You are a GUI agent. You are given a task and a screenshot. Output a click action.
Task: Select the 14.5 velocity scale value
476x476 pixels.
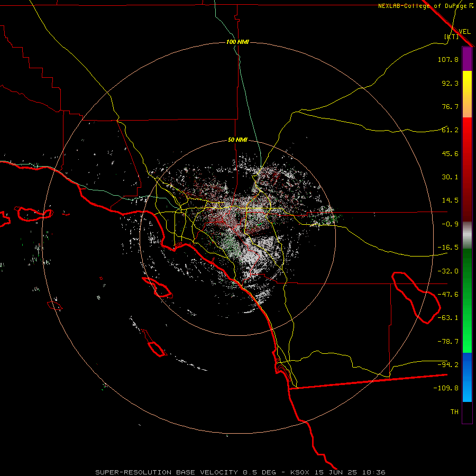450,200
